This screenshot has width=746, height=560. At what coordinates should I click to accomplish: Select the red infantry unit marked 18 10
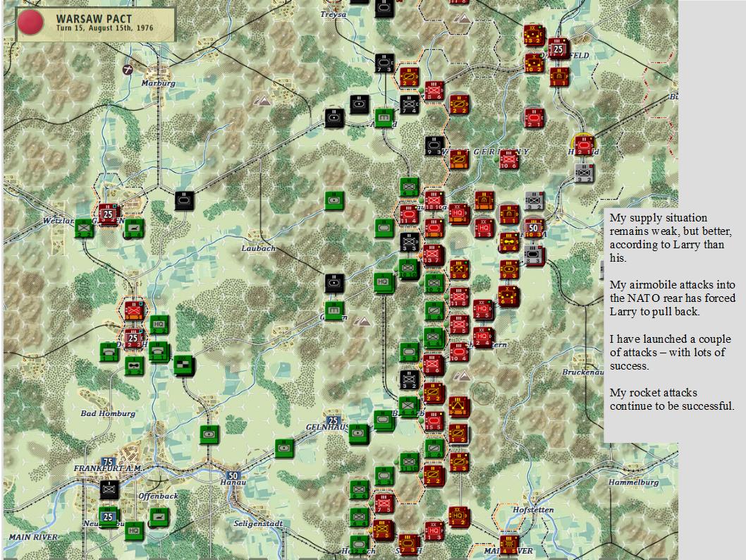434,201
